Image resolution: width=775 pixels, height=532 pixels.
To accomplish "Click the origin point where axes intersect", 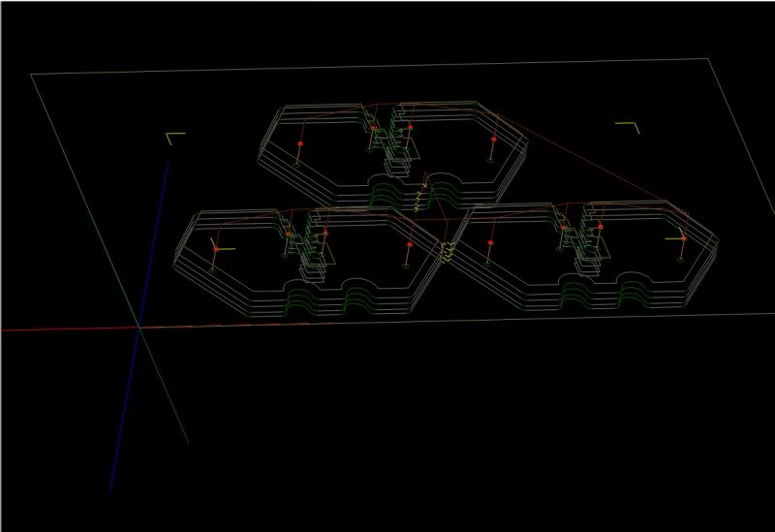I will [x=139, y=328].
